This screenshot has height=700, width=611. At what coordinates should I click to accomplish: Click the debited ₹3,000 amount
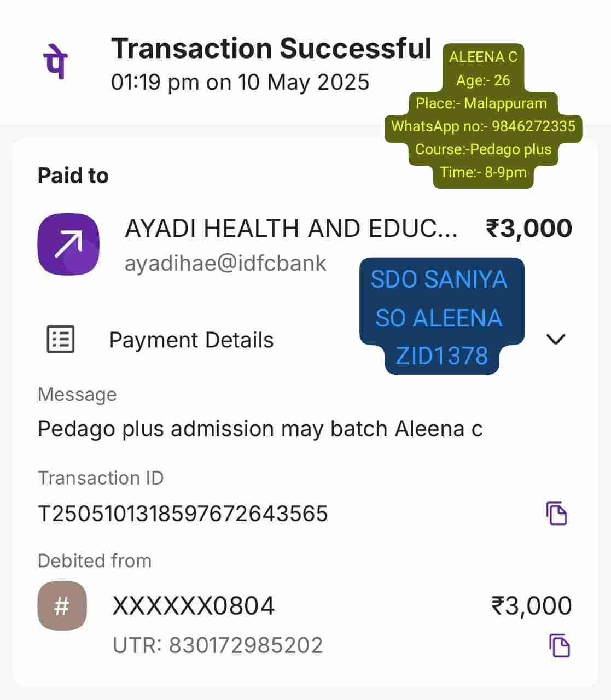coord(531,606)
